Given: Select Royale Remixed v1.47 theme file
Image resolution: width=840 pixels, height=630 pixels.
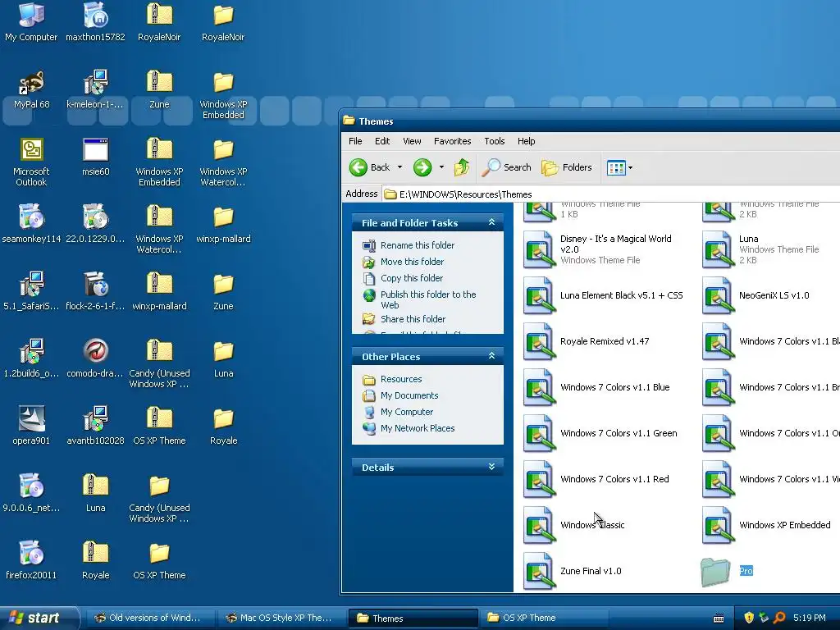Looking at the screenshot, I should 587,342.
